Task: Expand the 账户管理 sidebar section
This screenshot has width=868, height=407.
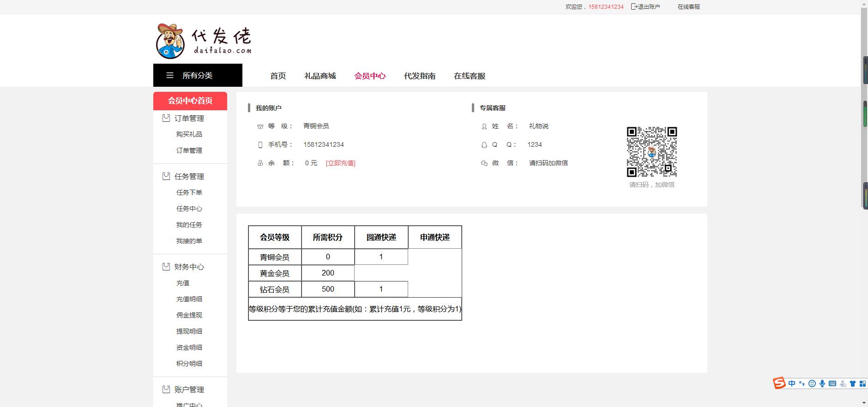Action: click(183, 389)
